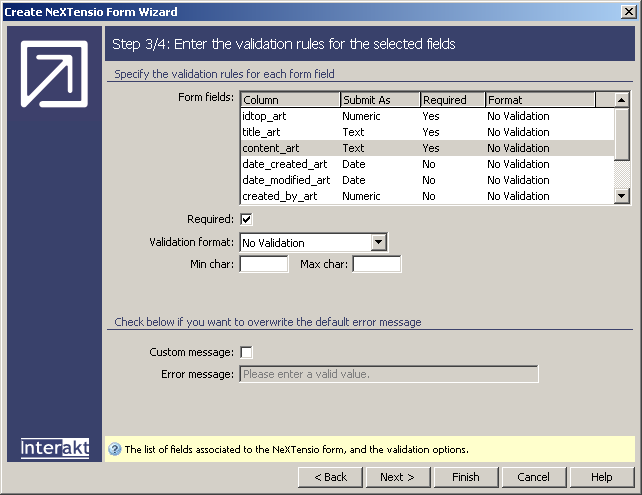The image size is (642, 495).
Task: Select the created_by_art row
Action: pyautogui.click(x=427, y=196)
